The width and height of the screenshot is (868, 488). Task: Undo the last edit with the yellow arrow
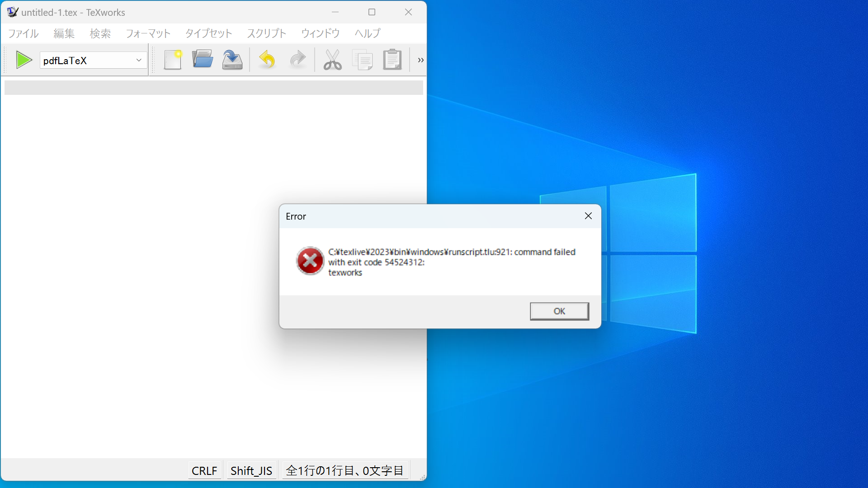[x=267, y=60]
